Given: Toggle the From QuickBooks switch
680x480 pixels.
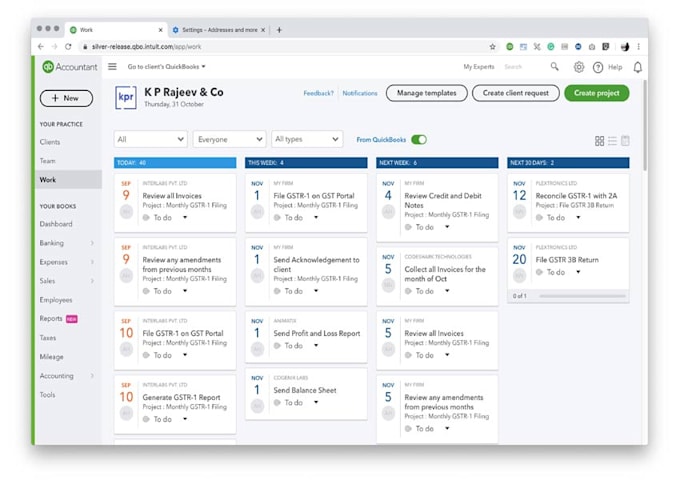Looking at the screenshot, I should (x=419, y=140).
